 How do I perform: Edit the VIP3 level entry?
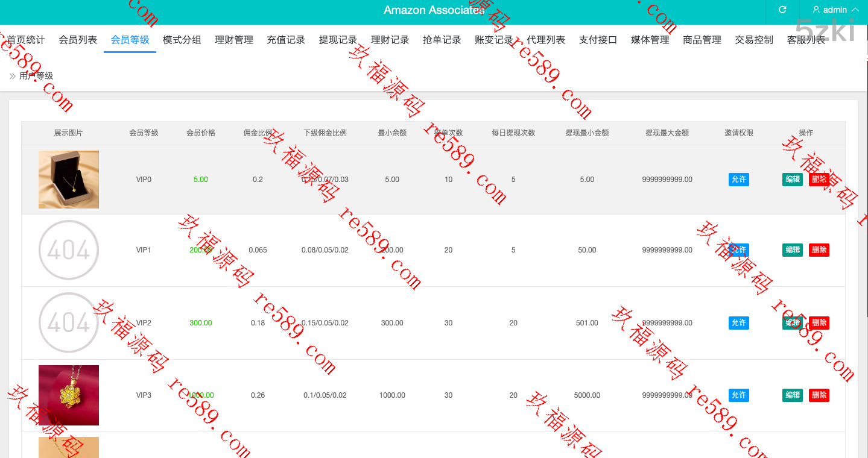coord(792,395)
